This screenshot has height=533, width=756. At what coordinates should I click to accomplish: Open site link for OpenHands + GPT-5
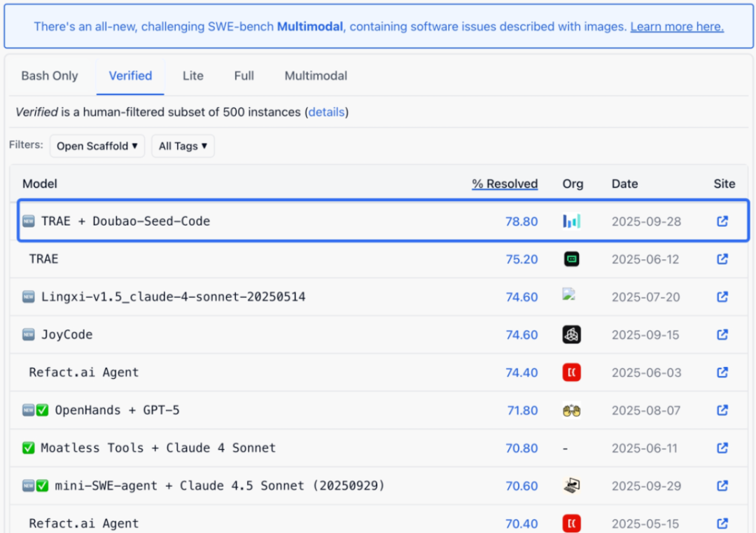tap(722, 410)
